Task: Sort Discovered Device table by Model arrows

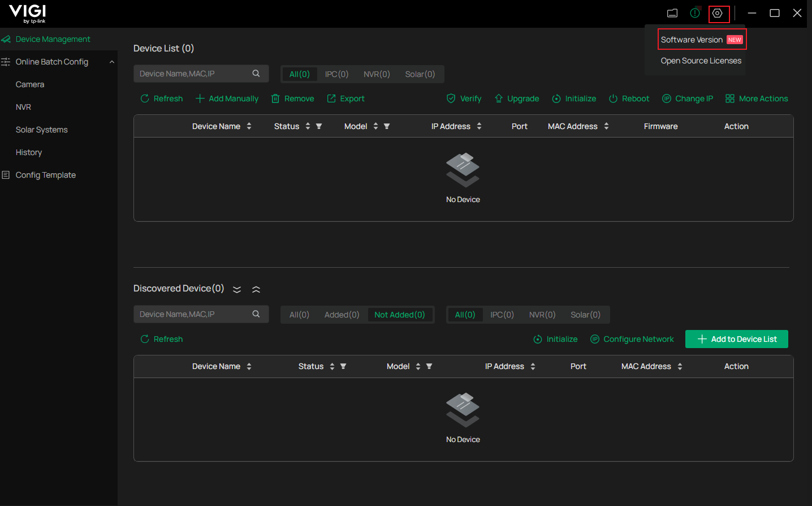Action: [x=418, y=366]
